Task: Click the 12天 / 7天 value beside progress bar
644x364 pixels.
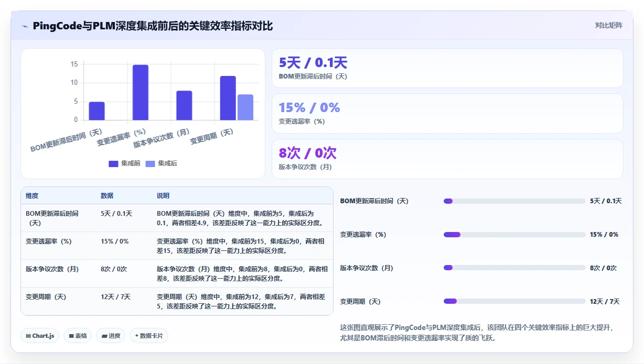Action: pos(605,301)
